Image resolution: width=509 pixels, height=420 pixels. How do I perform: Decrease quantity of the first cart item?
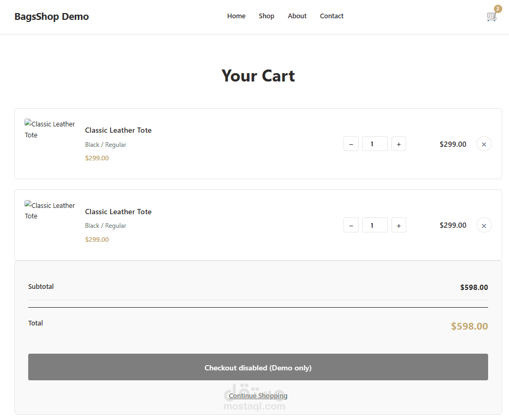point(351,144)
